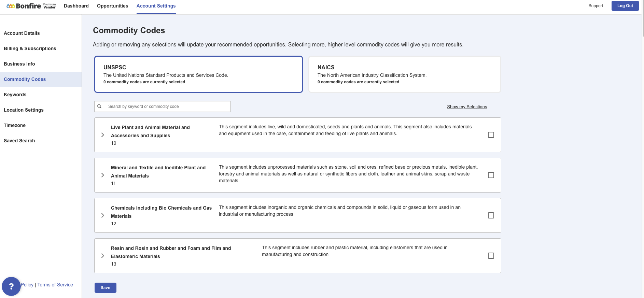The image size is (644, 298).
Task: Click segment code '13' text
Action: point(114,264)
